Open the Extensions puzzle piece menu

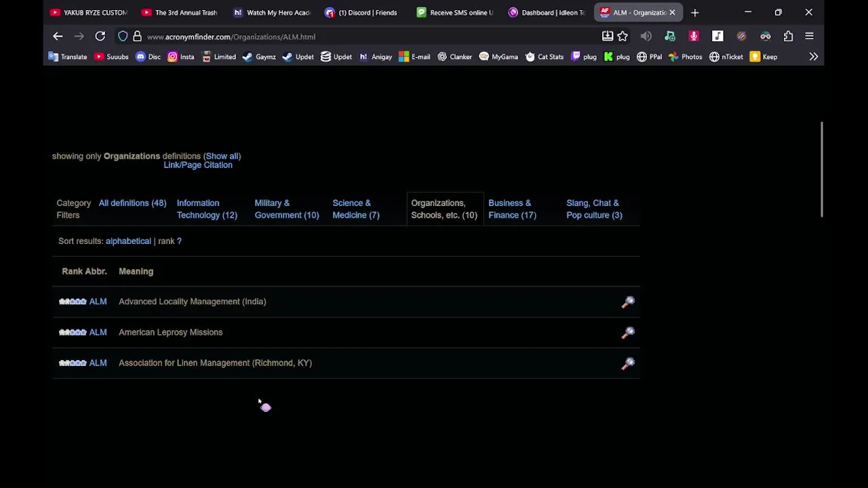coord(788,37)
